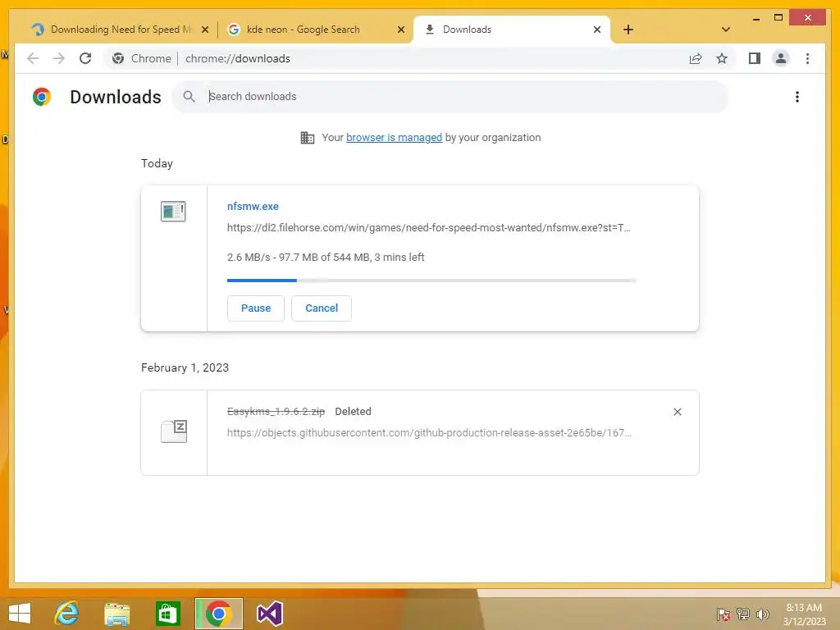Click the Chrome site info chip
840x630 pixels.
tap(141, 58)
